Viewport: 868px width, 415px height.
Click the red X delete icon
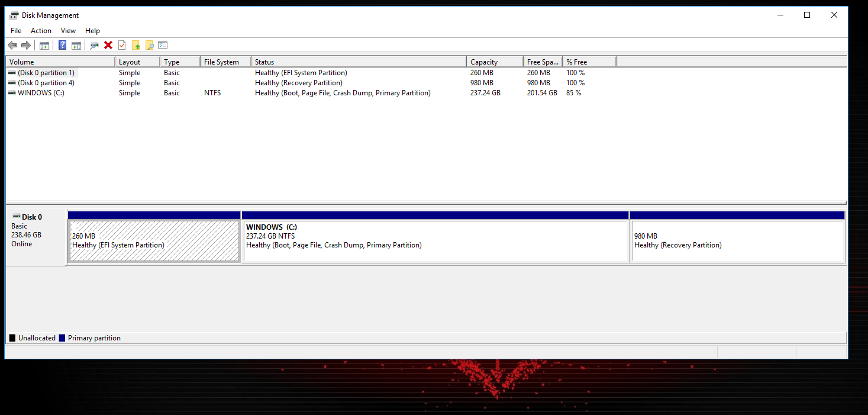[x=108, y=45]
